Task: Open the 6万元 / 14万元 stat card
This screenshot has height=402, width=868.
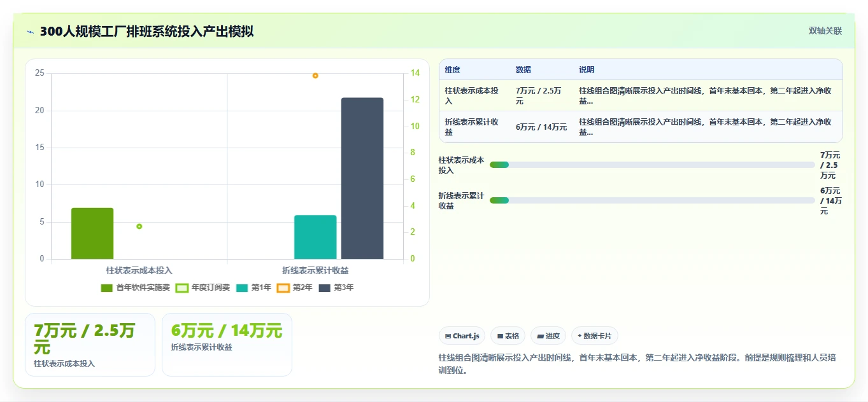Action: (x=227, y=345)
